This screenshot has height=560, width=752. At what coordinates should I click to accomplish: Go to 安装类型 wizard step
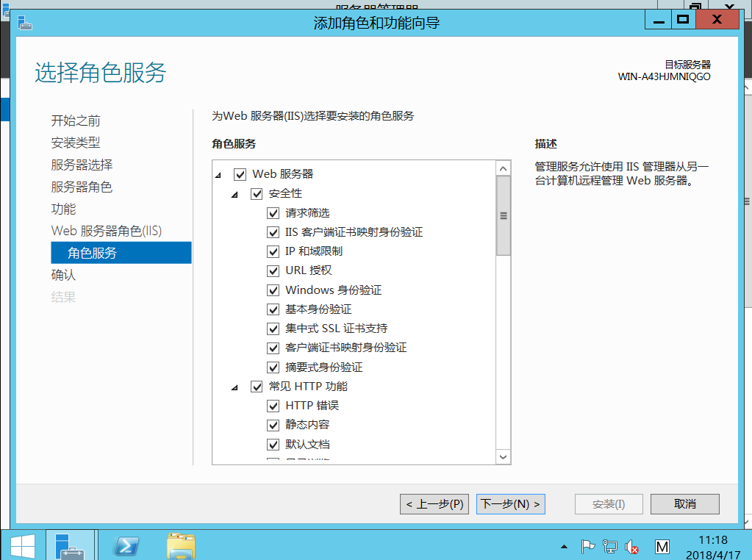76,143
